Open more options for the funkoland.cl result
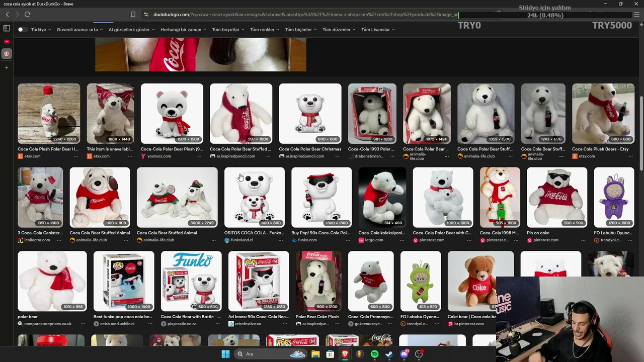This screenshot has height=362, width=644. (x=281, y=240)
